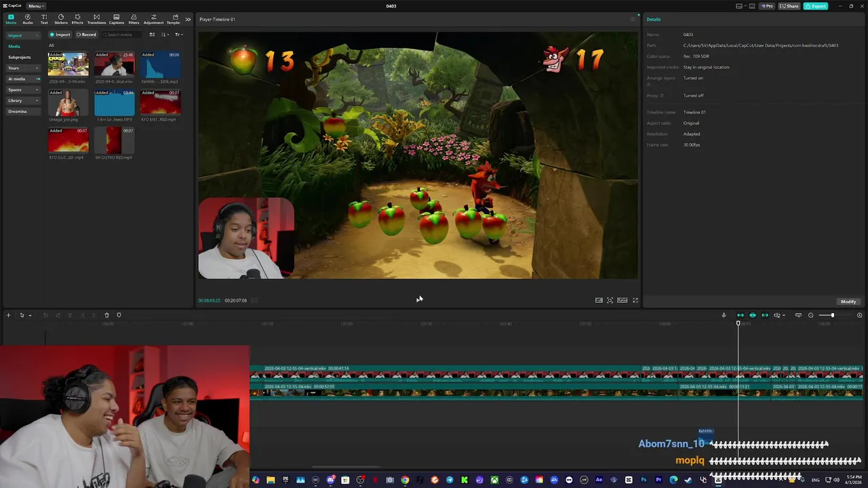
Task: Open the Transitions tab
Action: click(x=96, y=19)
